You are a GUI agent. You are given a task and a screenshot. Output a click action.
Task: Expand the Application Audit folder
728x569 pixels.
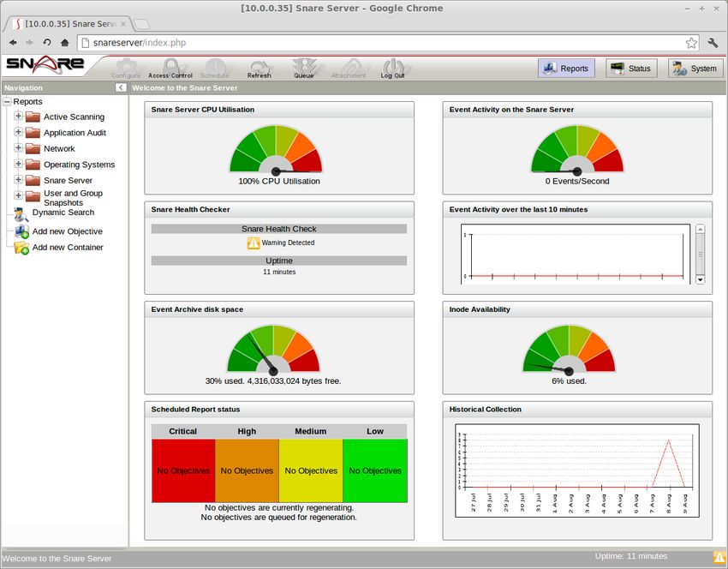(18, 132)
